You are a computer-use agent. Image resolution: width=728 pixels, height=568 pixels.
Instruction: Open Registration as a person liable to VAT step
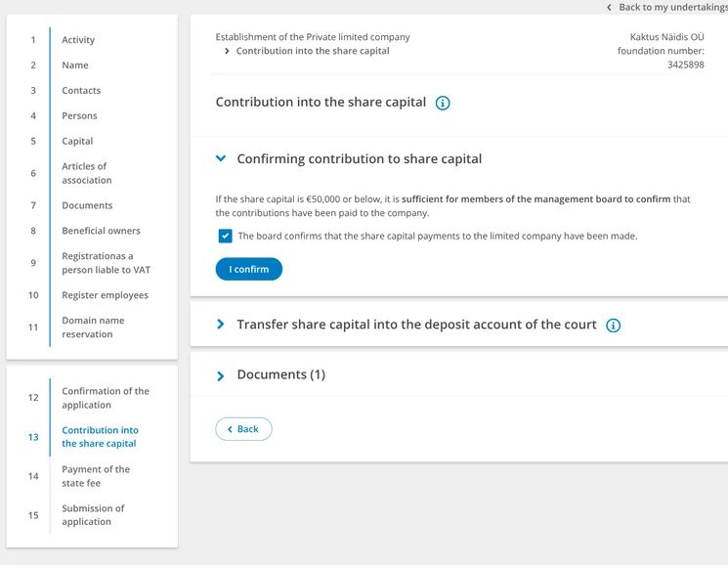pos(106,263)
